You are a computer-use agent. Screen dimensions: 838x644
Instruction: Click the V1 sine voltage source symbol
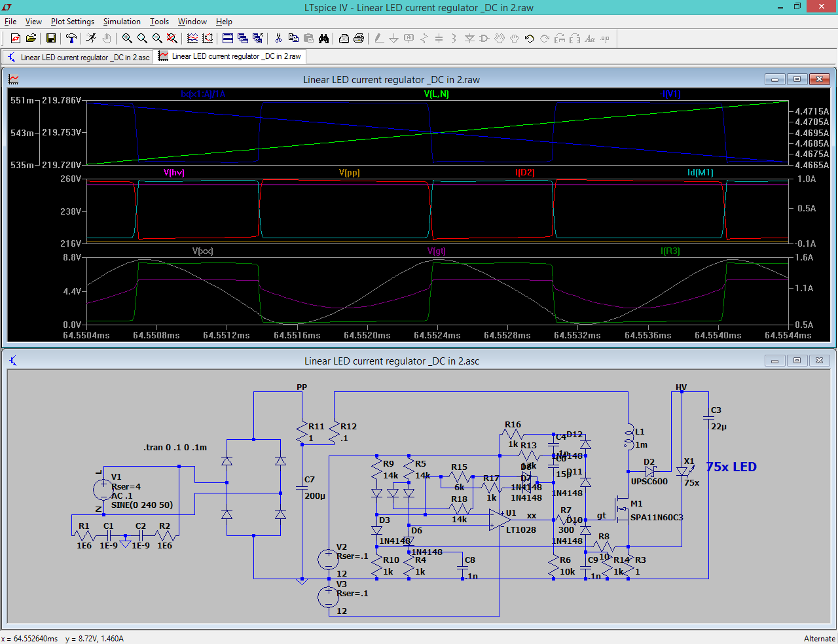102,489
